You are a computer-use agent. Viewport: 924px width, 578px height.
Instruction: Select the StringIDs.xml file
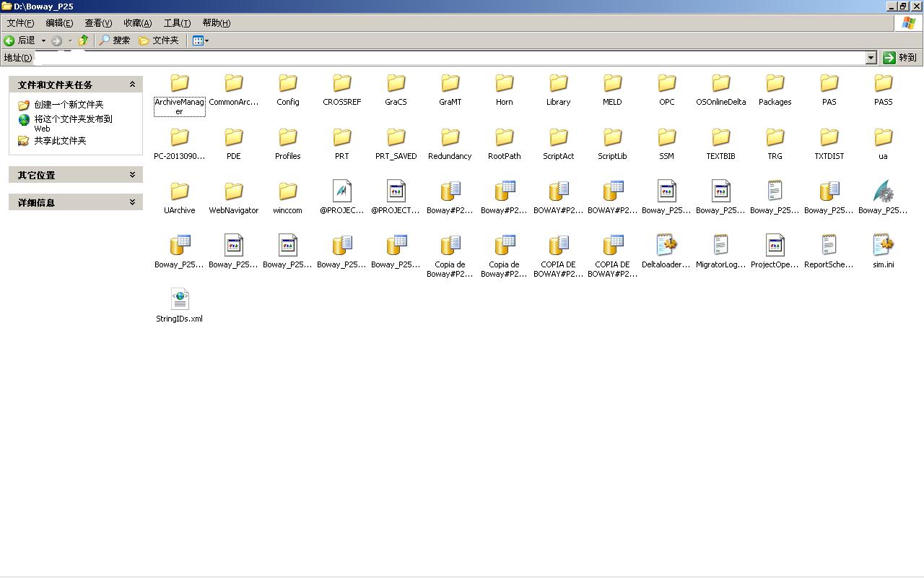point(180,307)
